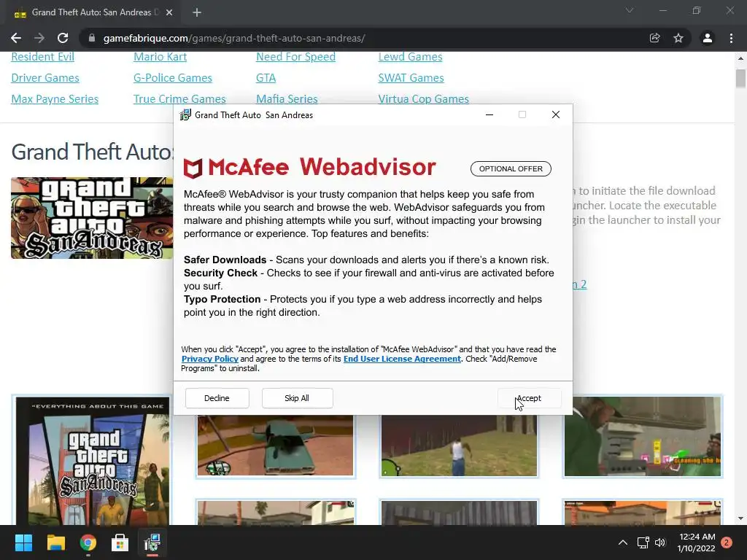Click the GTA San Andreas cover image
Image resolution: width=747 pixels, height=560 pixels.
[x=93, y=218]
